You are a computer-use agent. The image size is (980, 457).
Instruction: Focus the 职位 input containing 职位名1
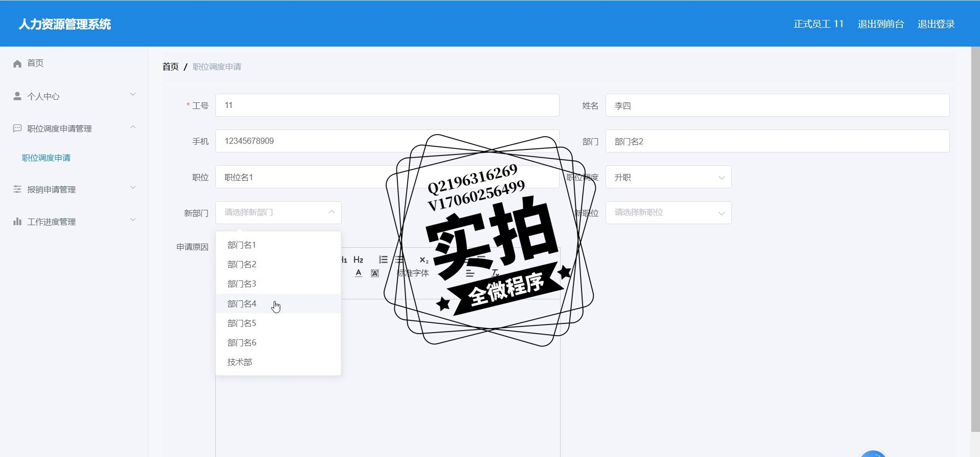pyautogui.click(x=387, y=177)
